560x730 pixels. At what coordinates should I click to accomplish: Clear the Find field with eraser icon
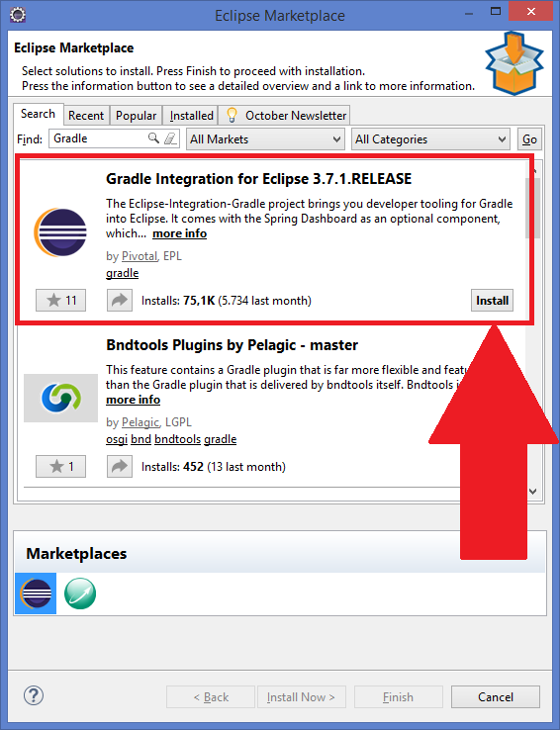click(x=171, y=138)
